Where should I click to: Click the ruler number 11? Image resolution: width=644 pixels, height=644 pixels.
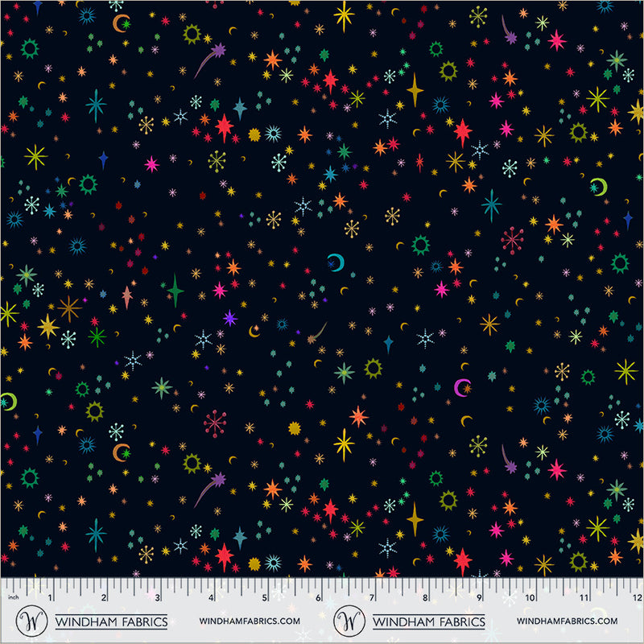584,597
